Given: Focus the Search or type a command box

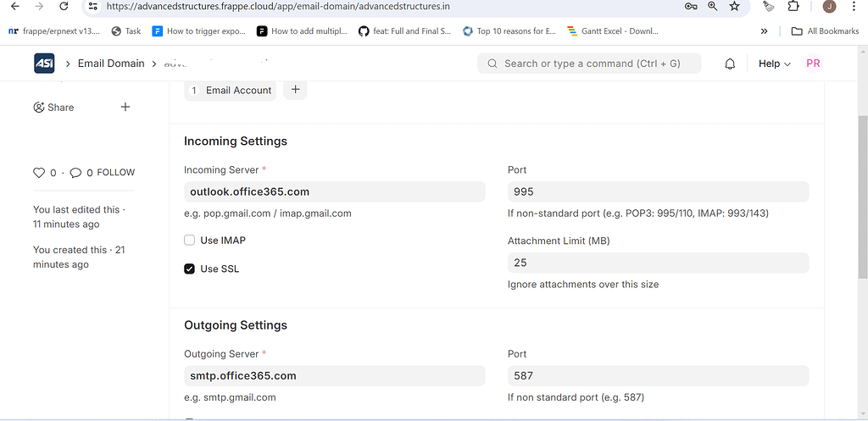Looking at the screenshot, I should coord(589,64).
